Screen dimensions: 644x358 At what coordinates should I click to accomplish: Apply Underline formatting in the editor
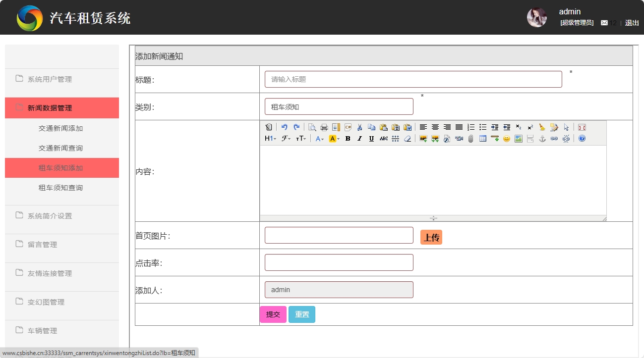[371, 139]
